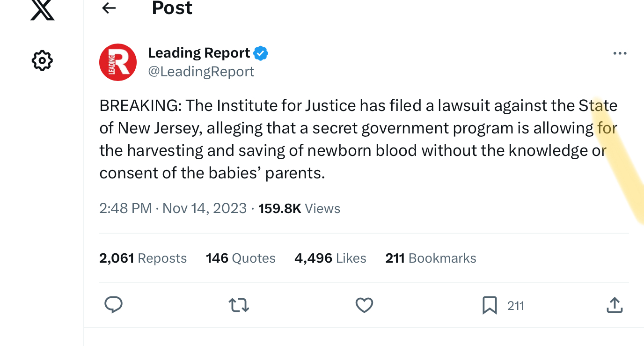Click the 159.8K Views count
This screenshot has width=644, height=346.
(x=299, y=208)
